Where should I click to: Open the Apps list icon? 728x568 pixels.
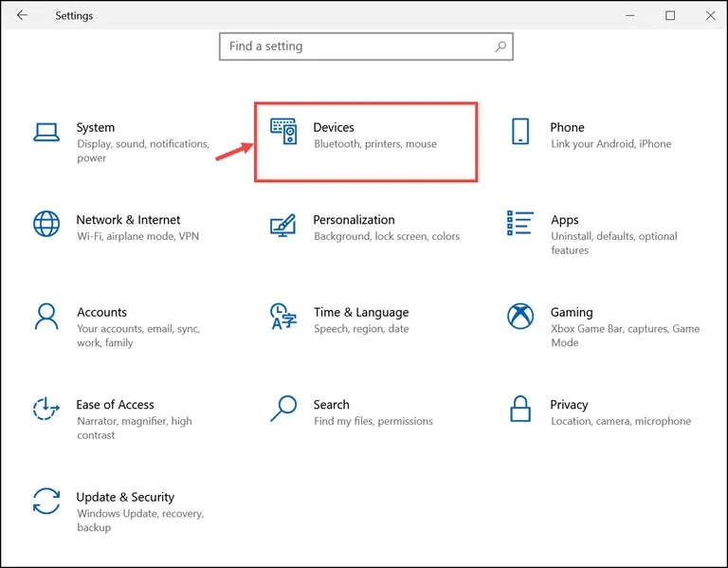click(x=520, y=223)
